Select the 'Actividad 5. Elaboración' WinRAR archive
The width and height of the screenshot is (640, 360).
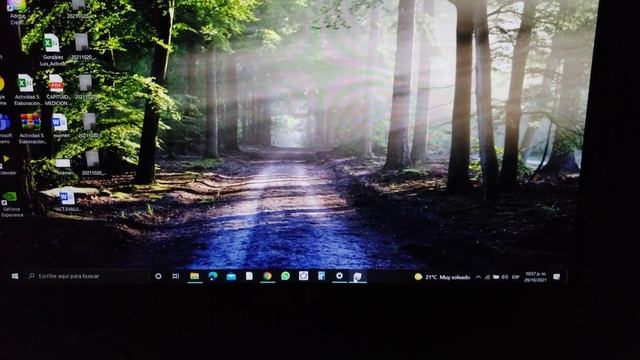(32, 129)
